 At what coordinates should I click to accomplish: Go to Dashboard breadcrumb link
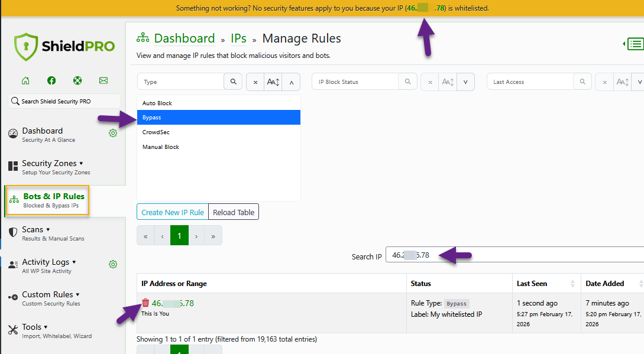tap(185, 38)
